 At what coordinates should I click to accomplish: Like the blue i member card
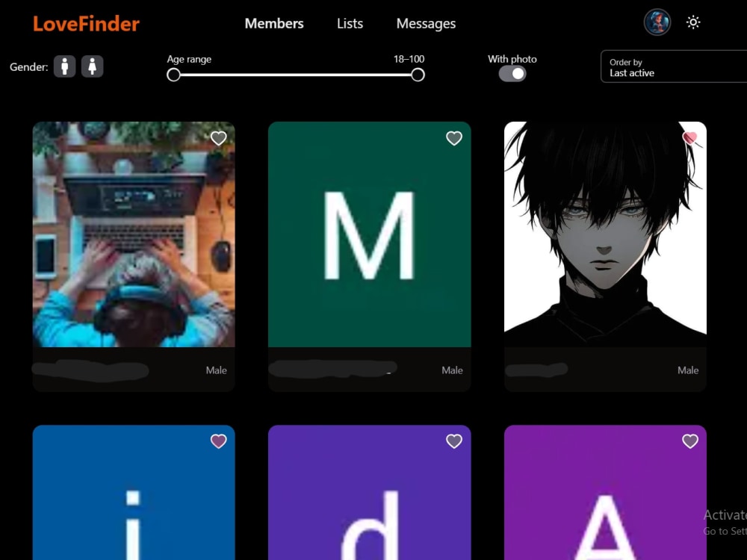click(x=219, y=441)
